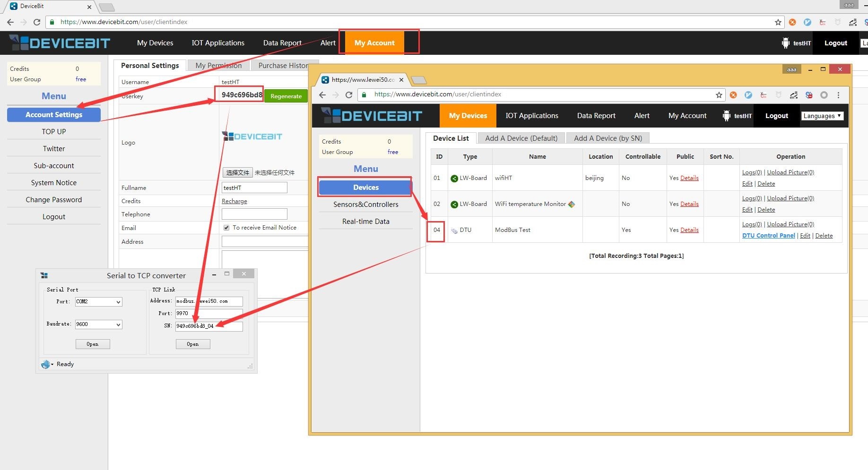868x470 pixels.
Task: Click bookmark star in inner browser address bar
Action: pos(719,95)
